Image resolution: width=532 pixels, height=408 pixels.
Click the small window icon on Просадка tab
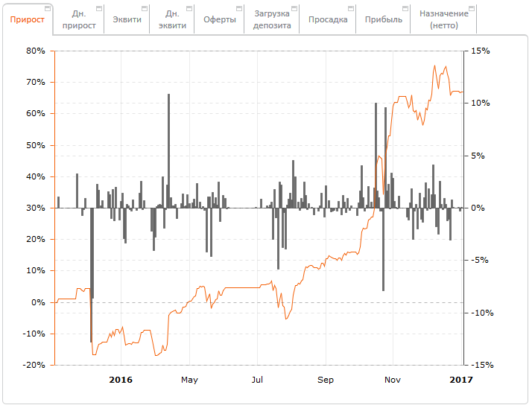350,8
